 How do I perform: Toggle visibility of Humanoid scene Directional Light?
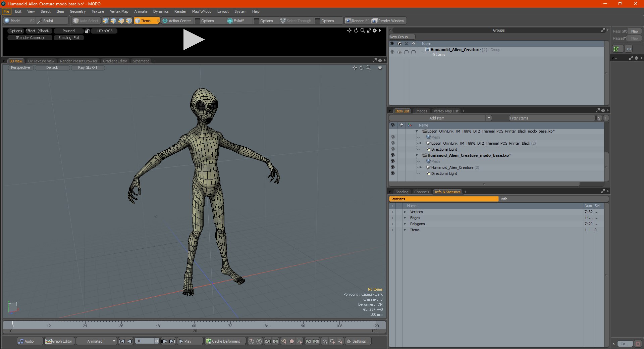[392, 173]
